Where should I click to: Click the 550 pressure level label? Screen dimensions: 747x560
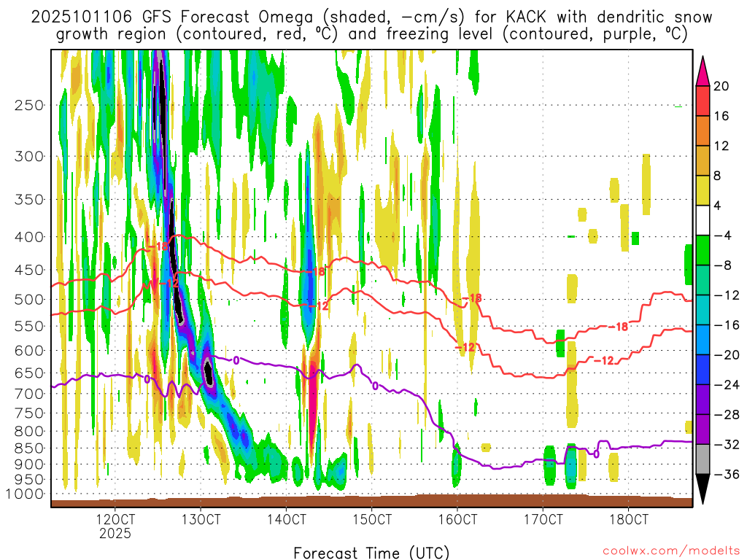coord(29,326)
